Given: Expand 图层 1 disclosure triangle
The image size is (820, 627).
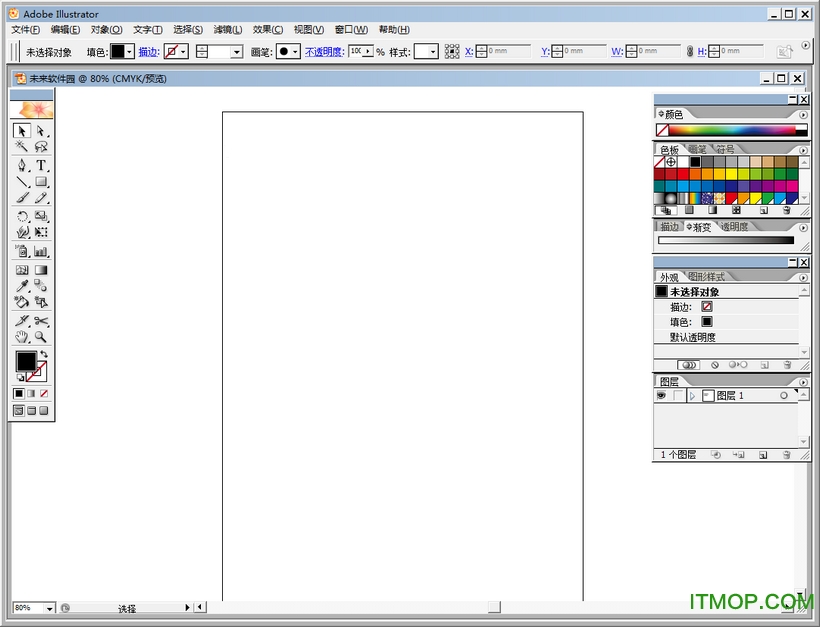Looking at the screenshot, I should coord(692,396).
